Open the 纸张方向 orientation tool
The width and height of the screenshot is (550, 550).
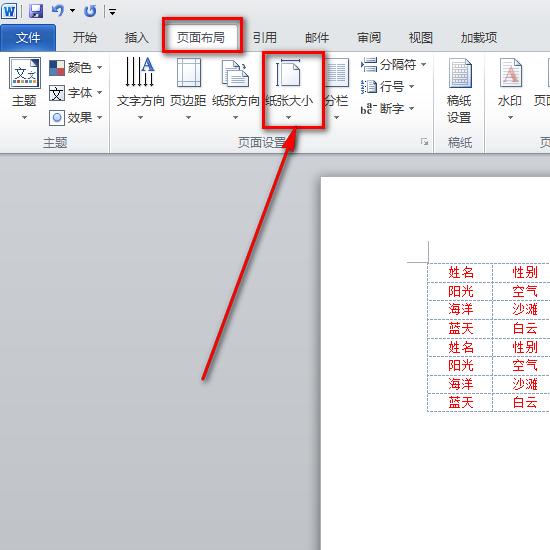tap(235, 89)
